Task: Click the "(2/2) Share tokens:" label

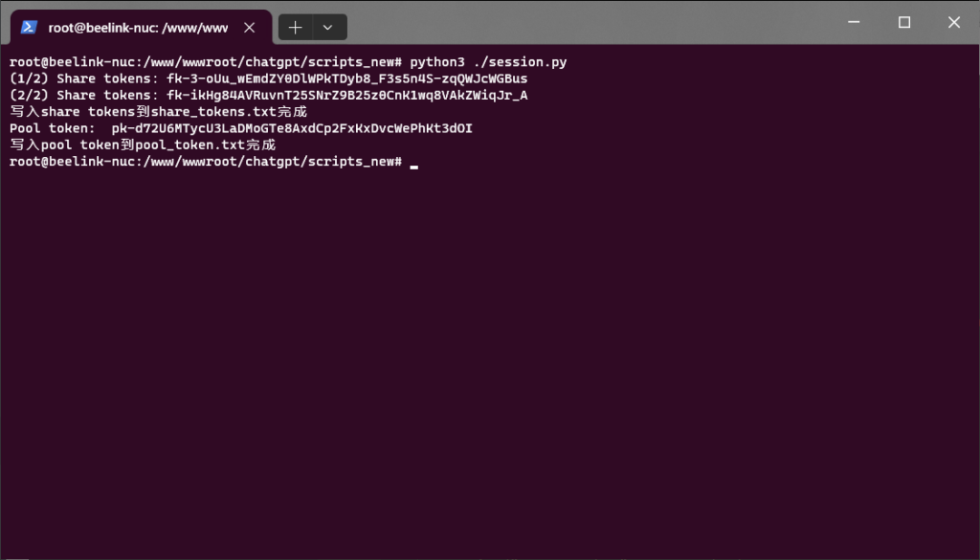Action: 84,96
